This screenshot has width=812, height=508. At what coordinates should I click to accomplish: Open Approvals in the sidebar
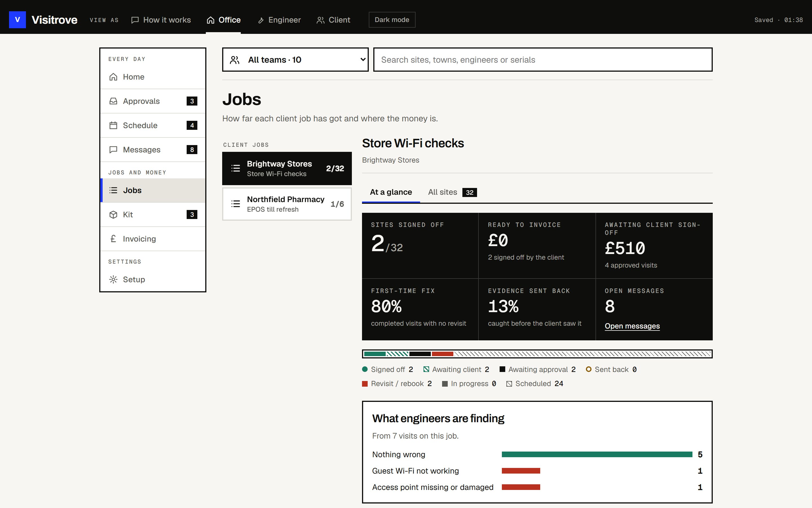point(153,101)
